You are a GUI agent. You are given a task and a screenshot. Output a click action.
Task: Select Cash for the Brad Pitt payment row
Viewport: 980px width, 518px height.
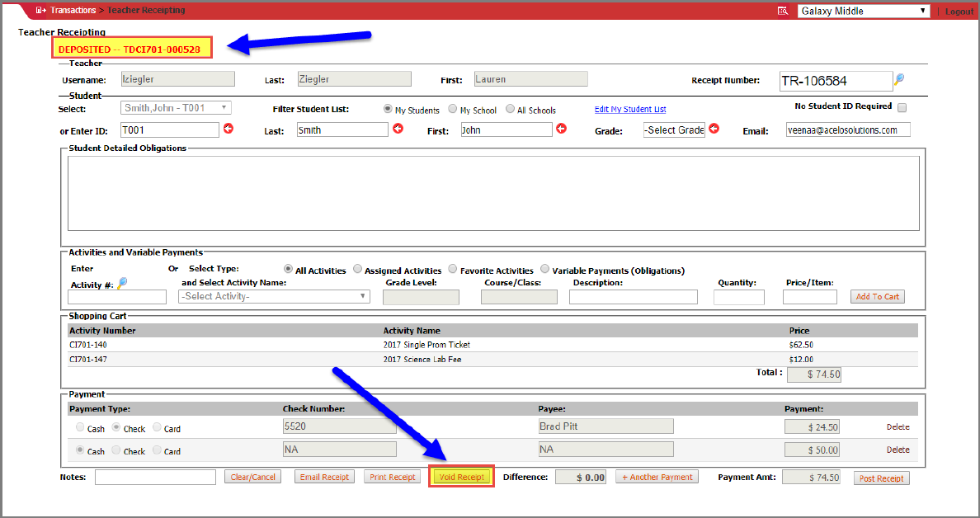click(x=80, y=427)
